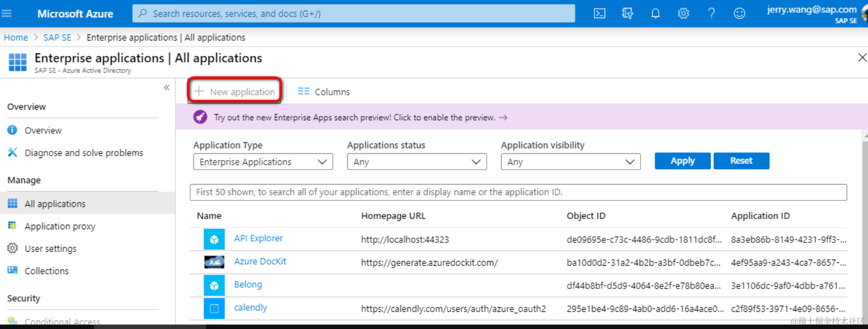Viewport: 868px width, 329px height.
Task: Click the http://localhost:44323 homepage URL cell
Action: coord(405,240)
